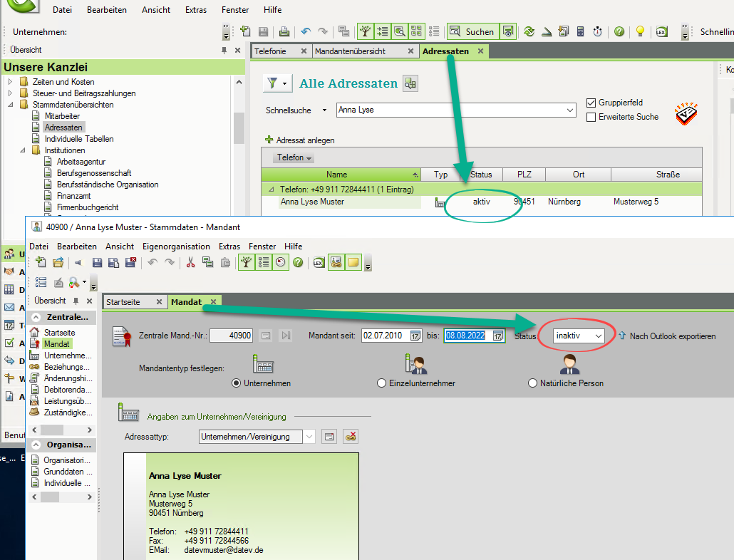Viewport: 734px width, 560px height.
Task: Open the Extras menu in main menu bar
Action: click(x=195, y=10)
